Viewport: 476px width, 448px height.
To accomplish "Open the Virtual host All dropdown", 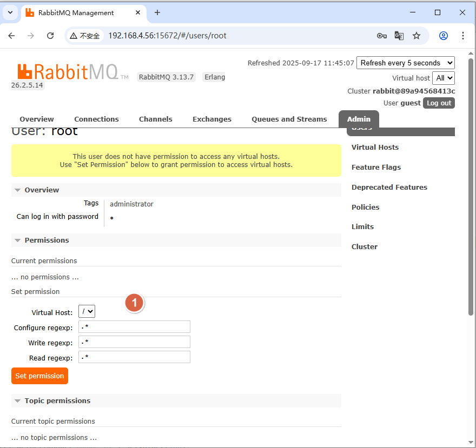I will tap(444, 78).
